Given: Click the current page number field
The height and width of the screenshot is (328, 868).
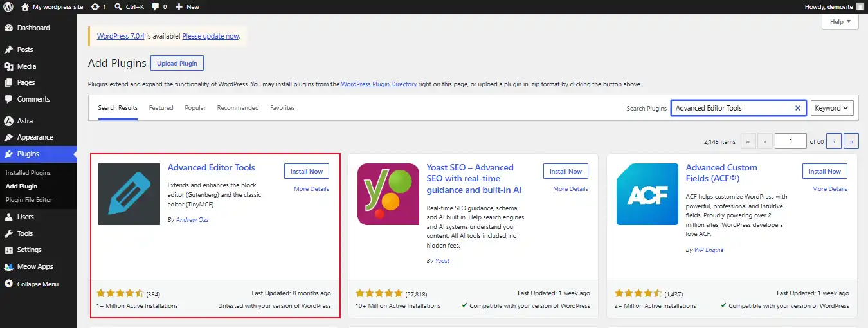Looking at the screenshot, I should [x=791, y=141].
